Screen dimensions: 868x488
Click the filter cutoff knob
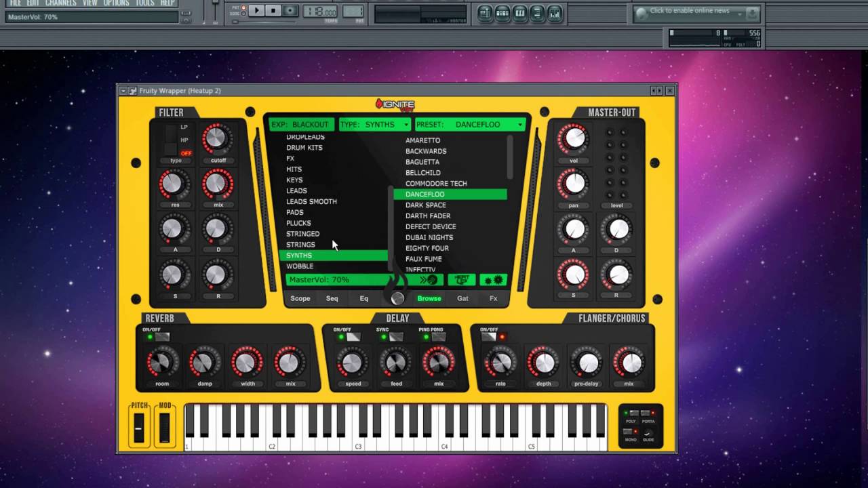(216, 139)
